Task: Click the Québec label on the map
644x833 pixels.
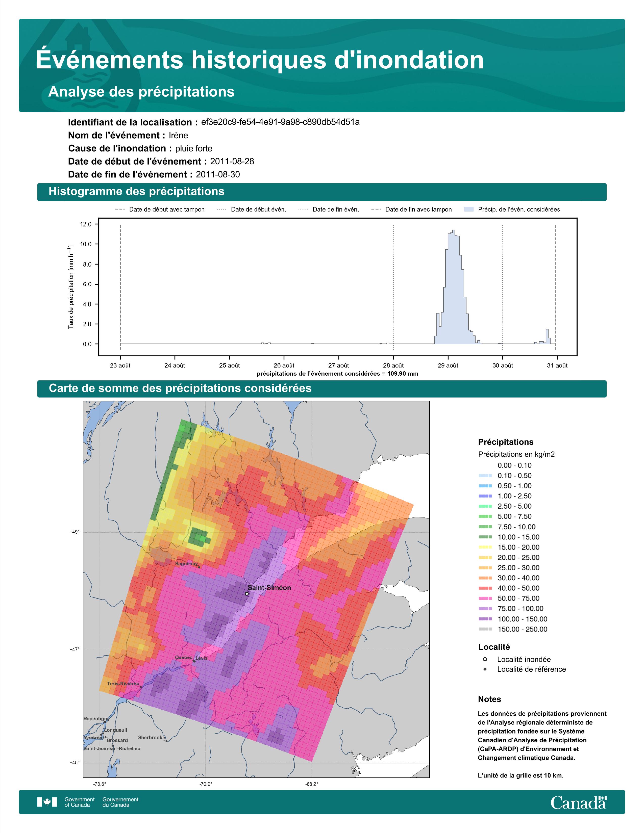Action: (x=184, y=657)
